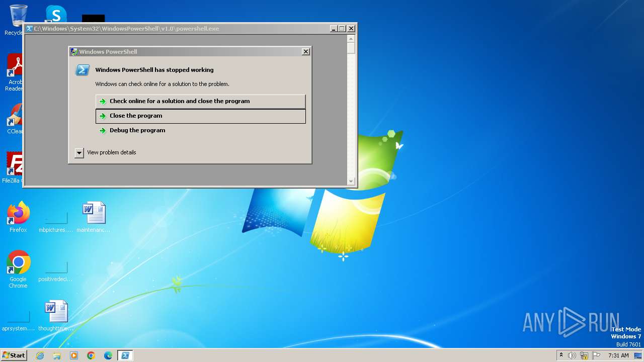This screenshot has height=362, width=644.
Task: Select the mbpictures desktop file
Action: coord(56,217)
